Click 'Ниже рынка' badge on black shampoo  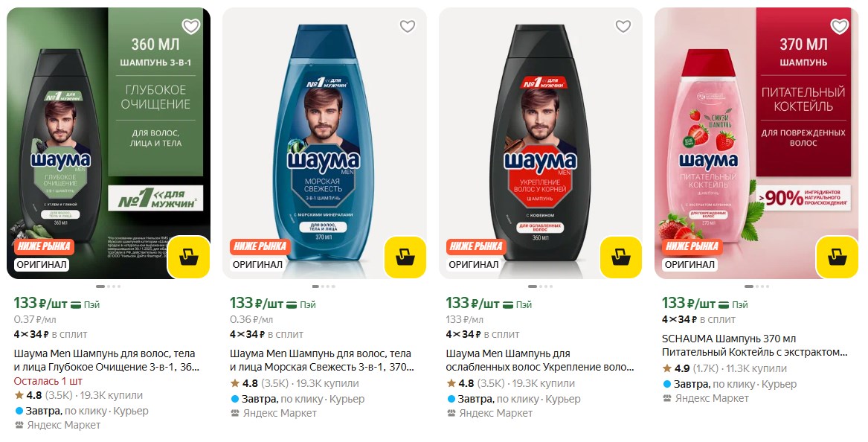tap(475, 246)
